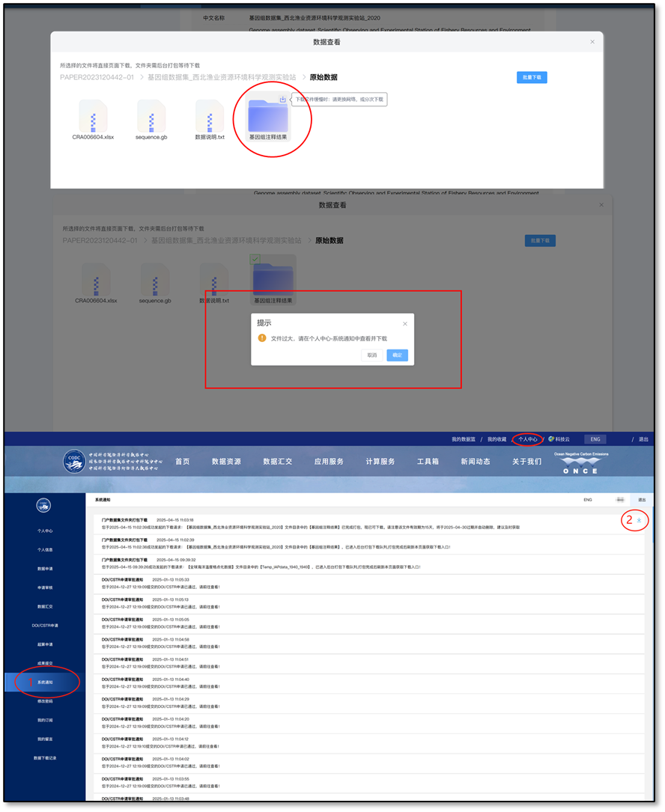665x812 pixels.
Task: Click the round avatar icon in sidebar
Action: [43, 505]
